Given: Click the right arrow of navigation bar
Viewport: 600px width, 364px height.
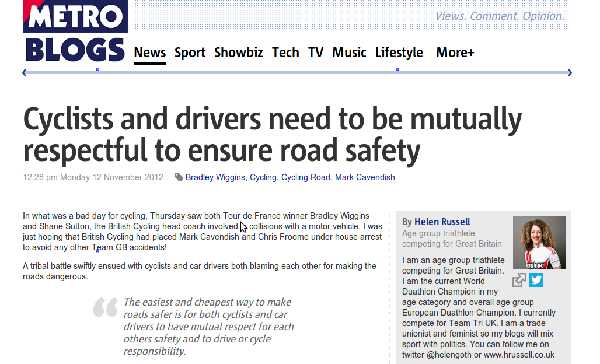Looking at the screenshot, I should pos(570,72).
